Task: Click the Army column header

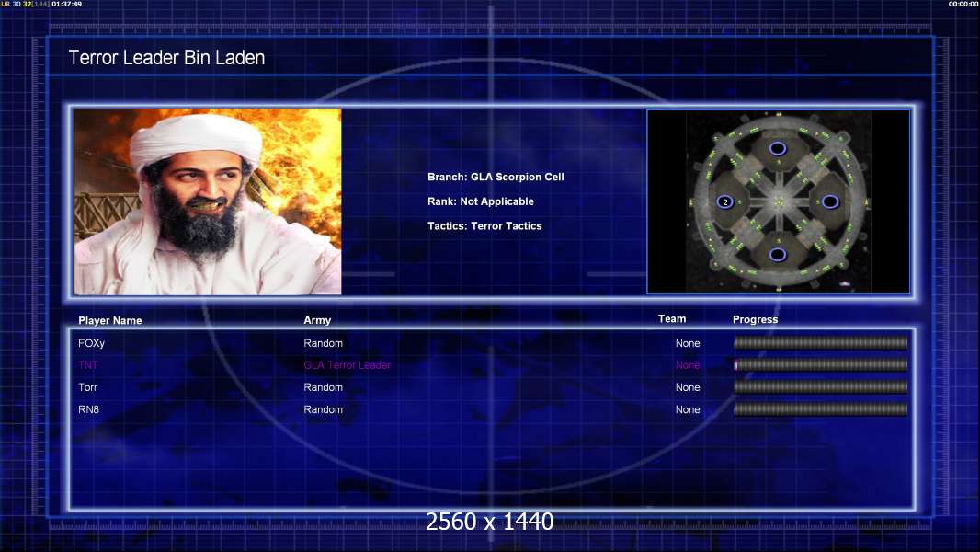Action: (317, 321)
